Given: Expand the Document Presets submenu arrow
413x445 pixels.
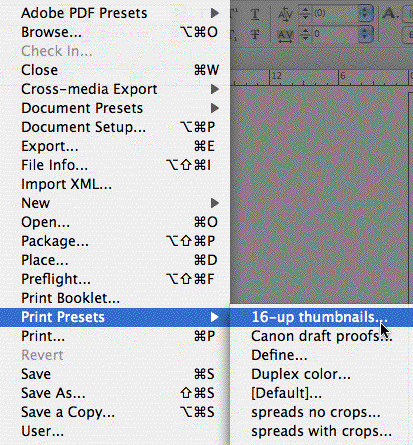Looking at the screenshot, I should [x=215, y=108].
